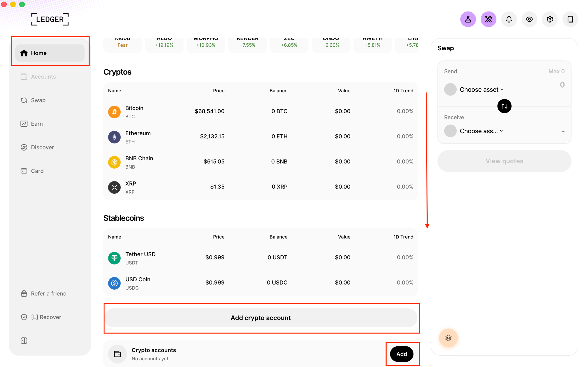The width and height of the screenshot is (588, 367).
Task: Open Swap in the sidebar
Action: (50, 100)
